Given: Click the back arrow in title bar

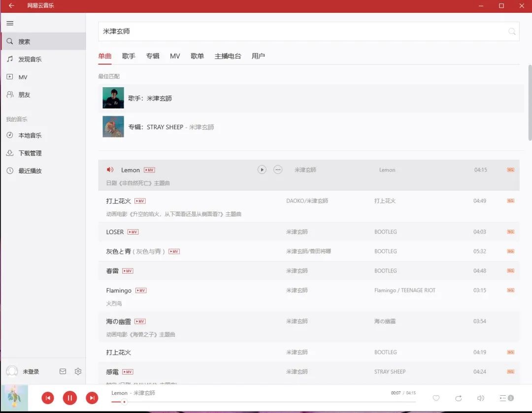Looking at the screenshot, I should (x=11, y=5).
